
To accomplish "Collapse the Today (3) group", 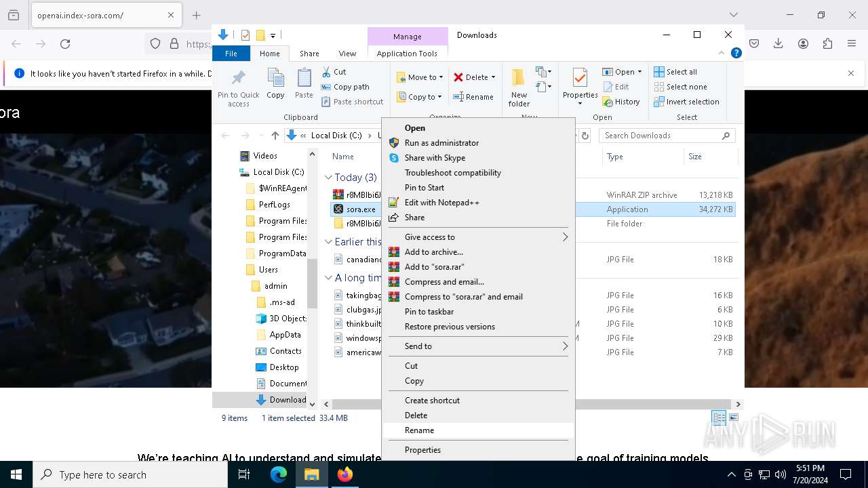I will pyautogui.click(x=328, y=178).
